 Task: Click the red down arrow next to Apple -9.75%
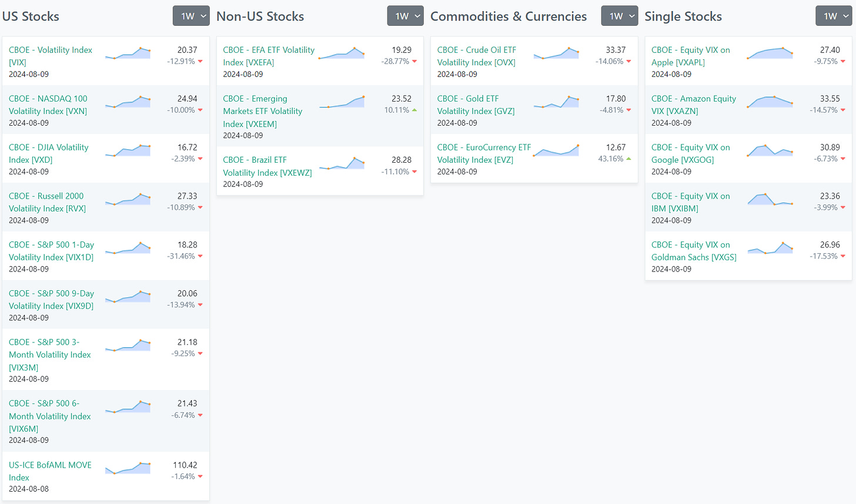843,62
